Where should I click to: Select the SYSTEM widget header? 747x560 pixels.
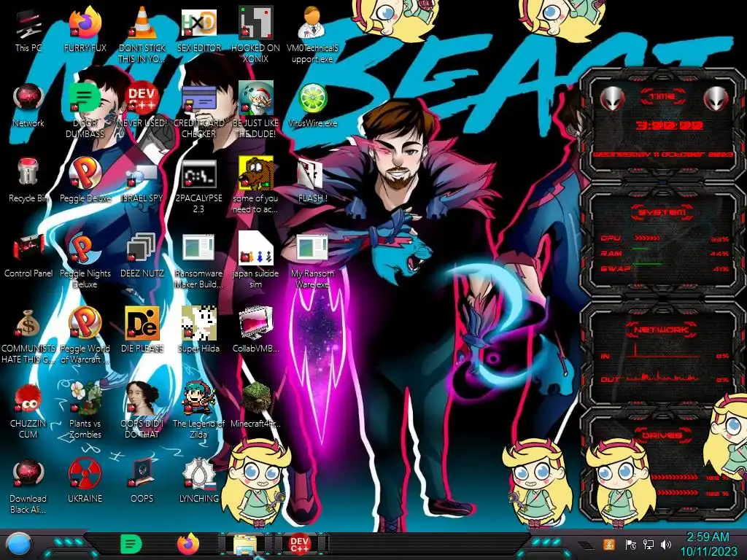pyautogui.click(x=662, y=212)
